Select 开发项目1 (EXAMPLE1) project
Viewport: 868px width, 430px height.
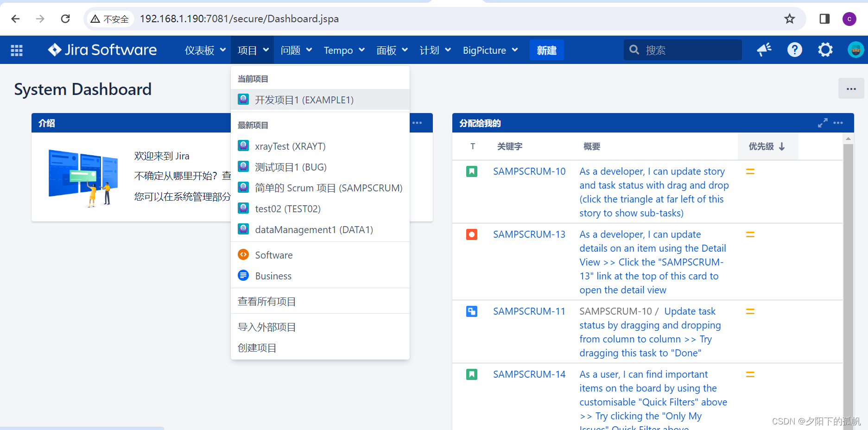(320, 100)
